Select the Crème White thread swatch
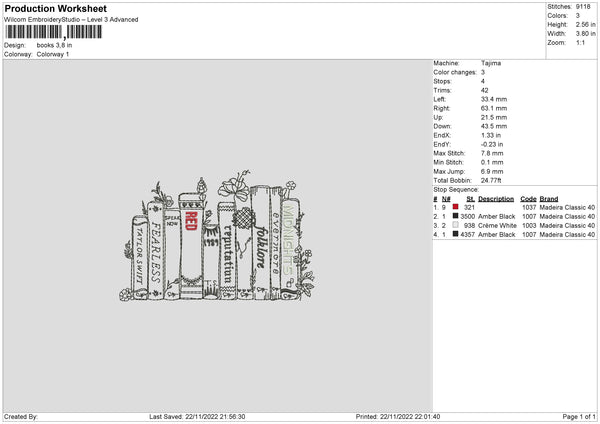The width and height of the screenshot is (600, 424). click(455, 225)
